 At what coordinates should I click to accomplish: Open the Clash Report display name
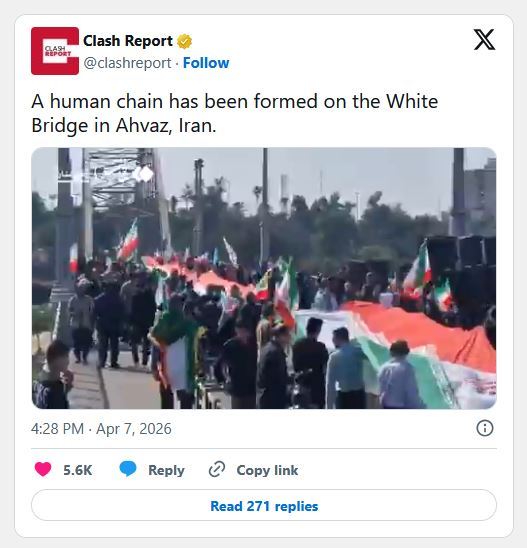[128, 41]
